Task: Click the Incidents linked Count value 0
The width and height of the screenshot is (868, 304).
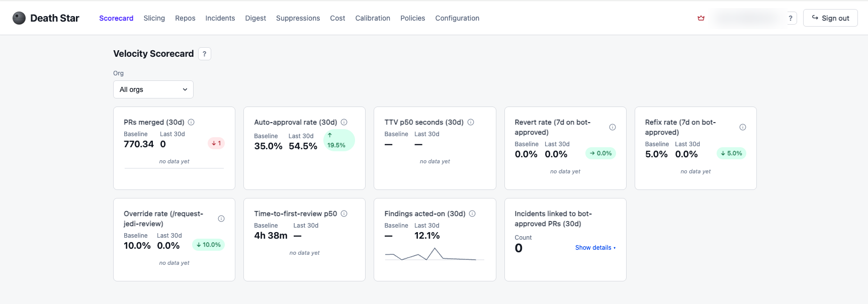Action: pos(518,248)
